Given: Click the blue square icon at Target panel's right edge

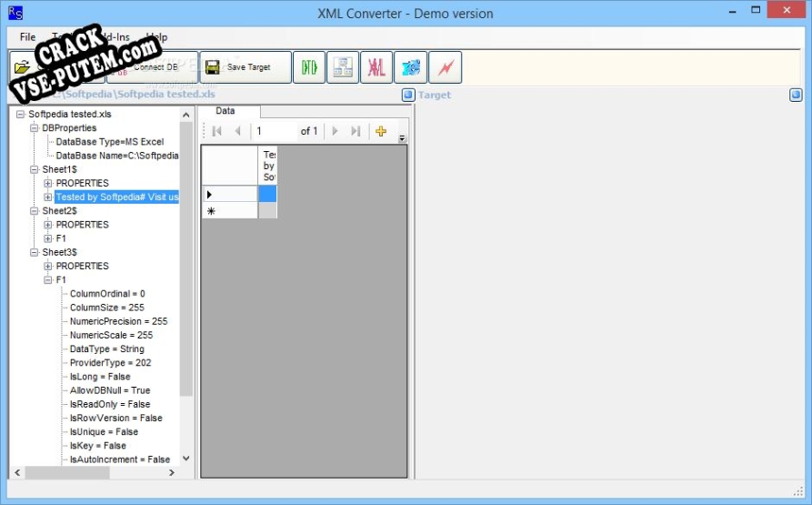Looking at the screenshot, I should coord(796,95).
